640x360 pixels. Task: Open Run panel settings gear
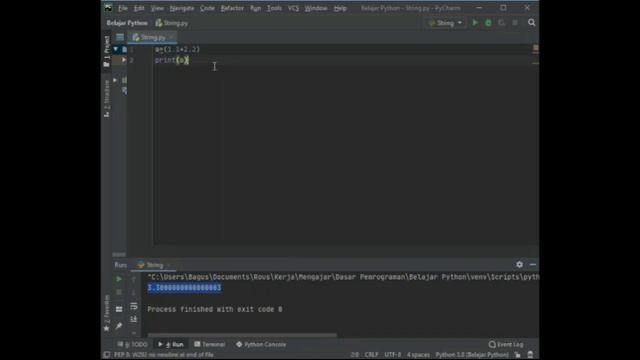tap(519, 264)
